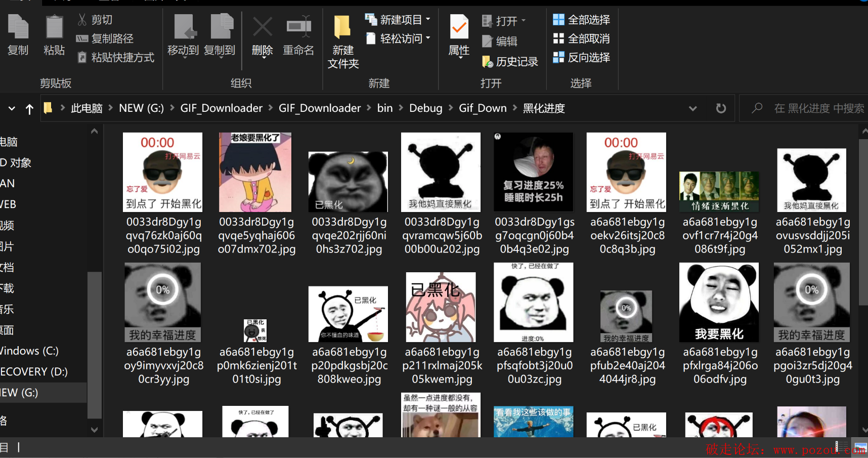Select 看看我这些该做的事 landscape thumbnail
Viewport: 868px width, 458px height.
click(x=534, y=422)
